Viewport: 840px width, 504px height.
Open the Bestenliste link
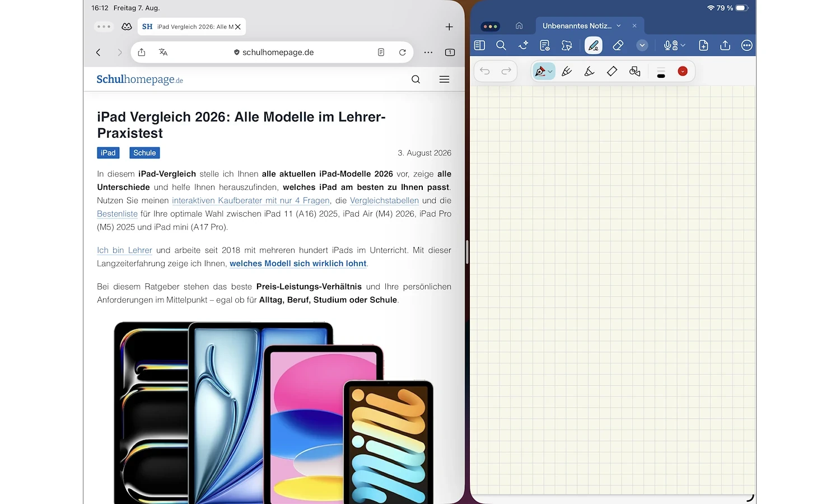(117, 214)
